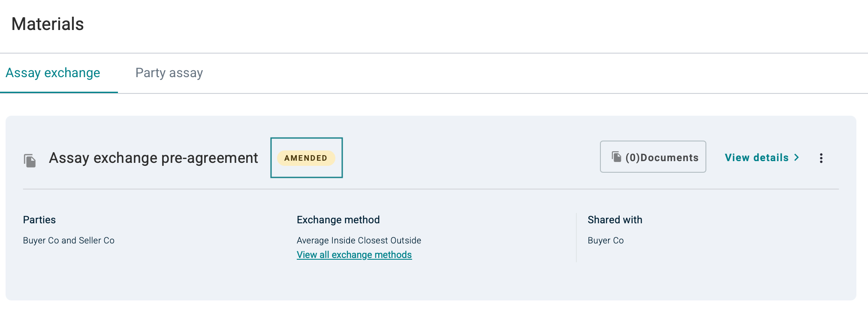Click the vertical divider left of Shared with
This screenshot has width=868, height=324.
(x=576, y=237)
